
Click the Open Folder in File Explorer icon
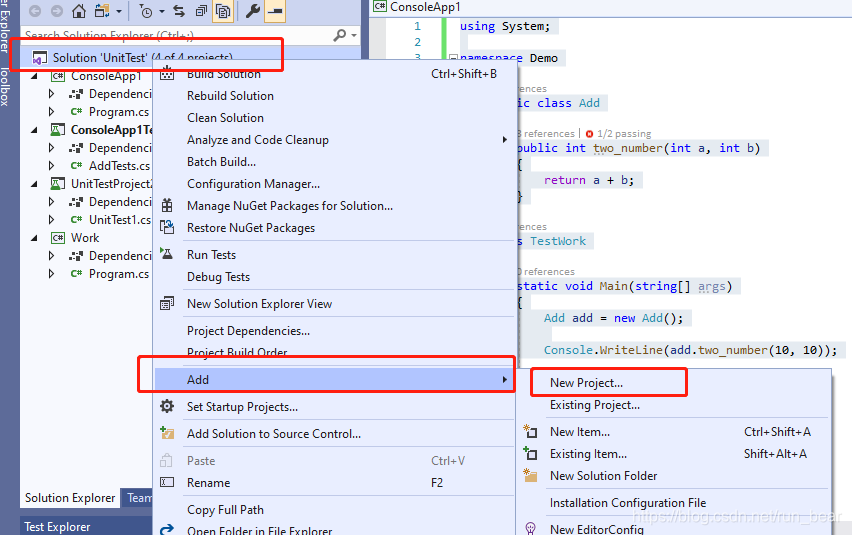pyautogui.click(x=167, y=530)
